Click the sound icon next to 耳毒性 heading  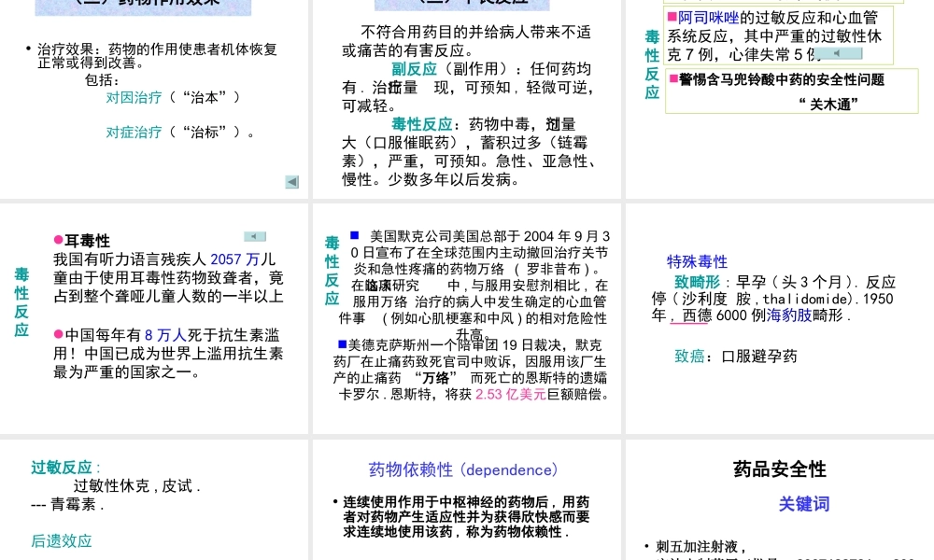pyautogui.click(x=255, y=236)
